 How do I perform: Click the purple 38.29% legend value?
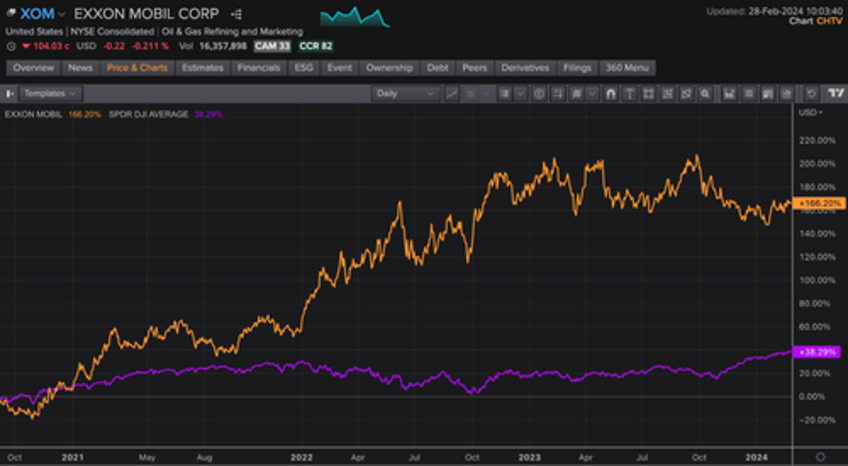[x=208, y=115]
